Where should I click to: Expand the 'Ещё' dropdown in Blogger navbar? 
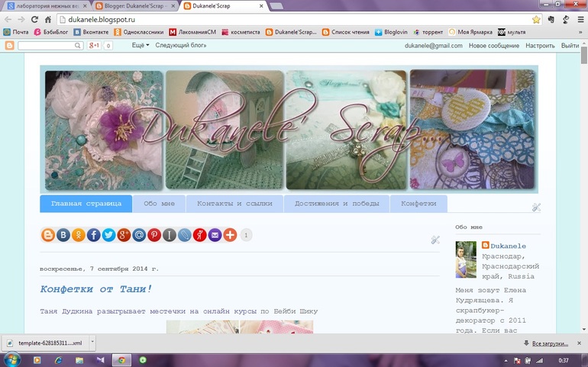point(140,46)
